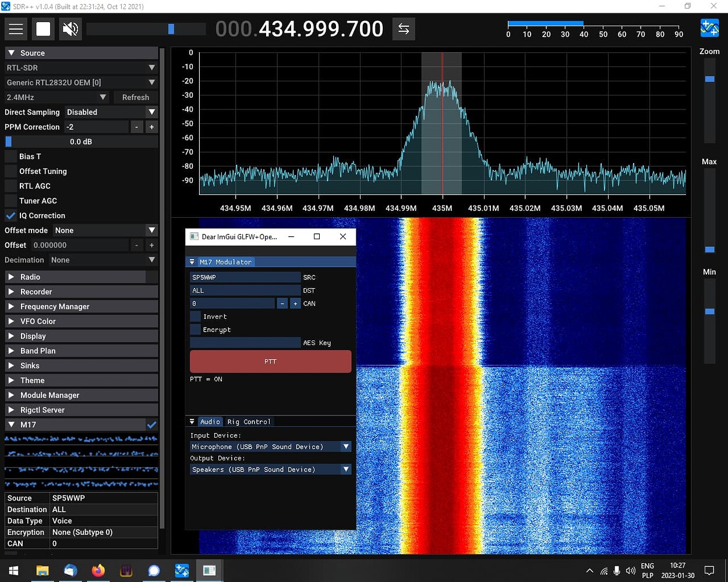This screenshot has width=728, height=582.
Task: Open the 2.4MHz sample rate dropdown
Action: click(x=55, y=97)
